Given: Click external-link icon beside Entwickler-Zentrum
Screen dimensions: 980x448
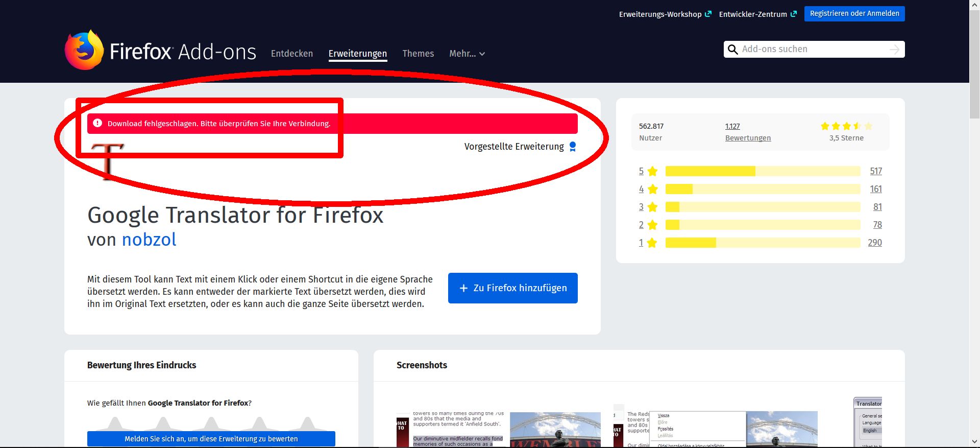Looking at the screenshot, I should click(793, 14).
